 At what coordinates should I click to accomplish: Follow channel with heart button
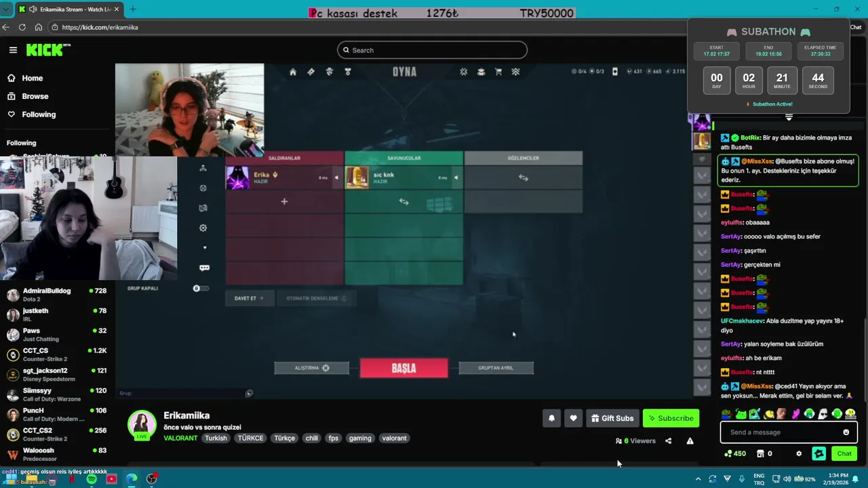[573, 418]
